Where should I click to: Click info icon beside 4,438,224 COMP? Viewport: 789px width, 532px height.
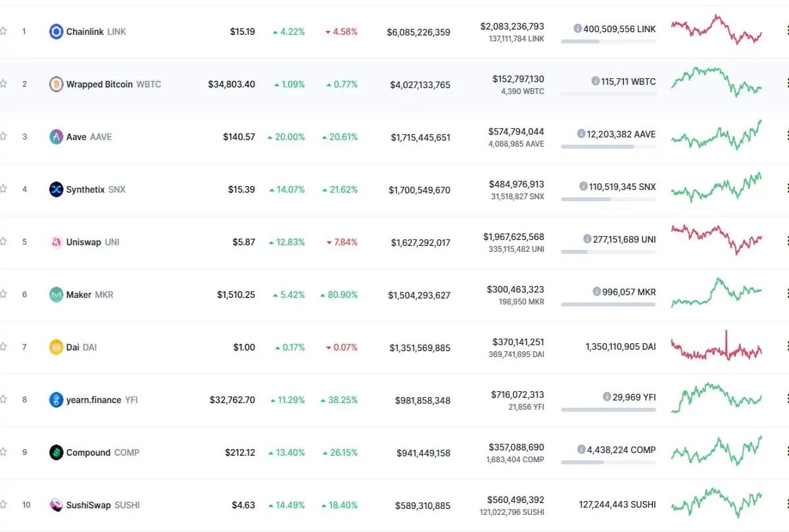(582, 450)
